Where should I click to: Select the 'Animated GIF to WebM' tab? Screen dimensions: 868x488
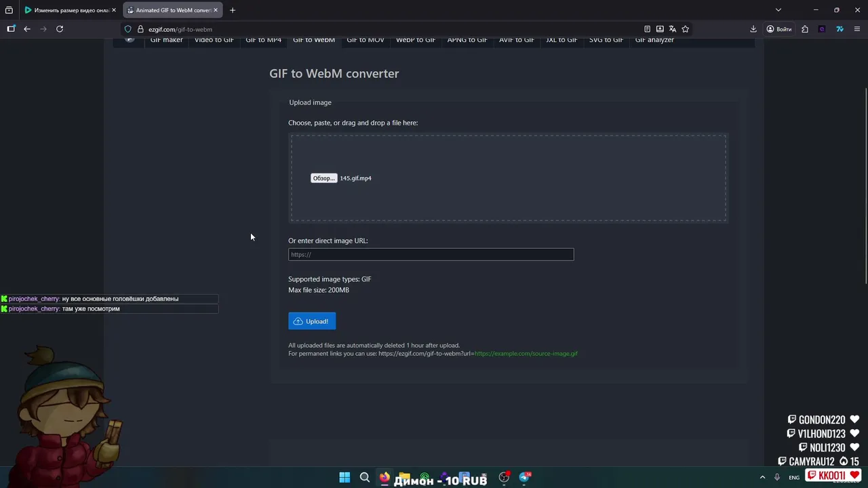point(173,10)
